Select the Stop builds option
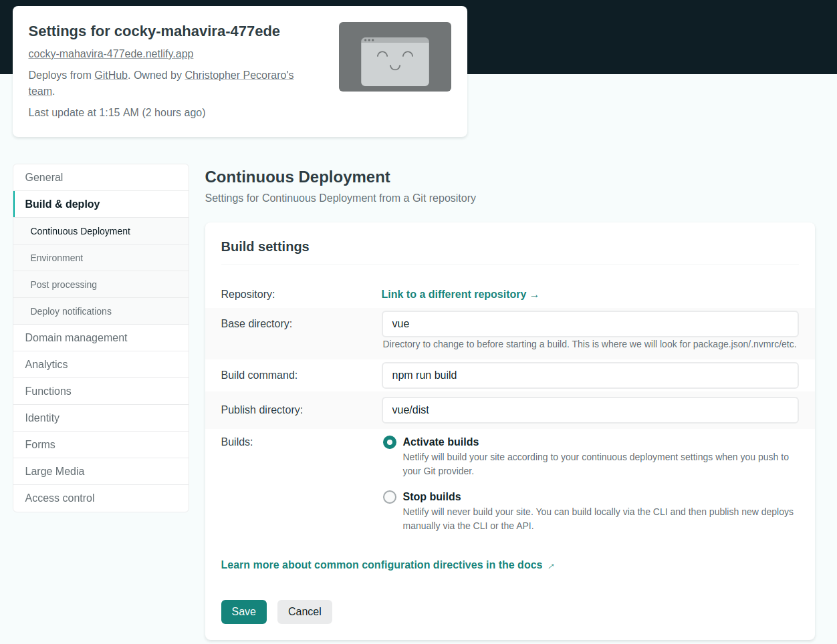This screenshot has height=644, width=837. click(x=389, y=496)
